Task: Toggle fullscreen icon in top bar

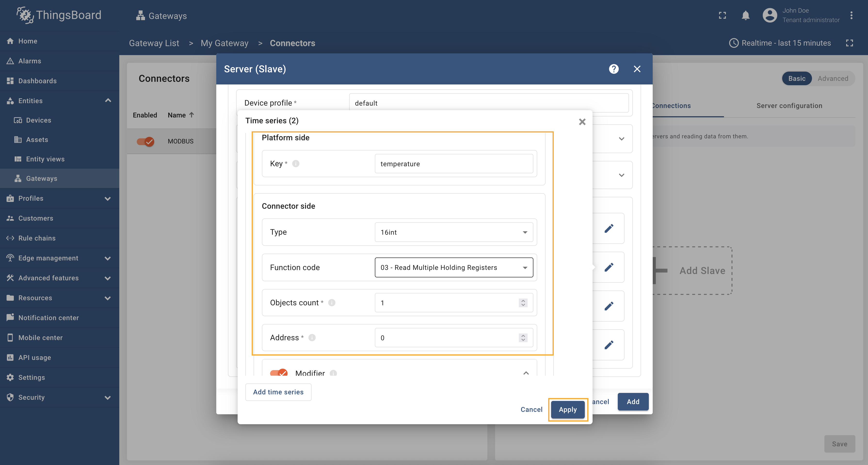Action: [722, 15]
